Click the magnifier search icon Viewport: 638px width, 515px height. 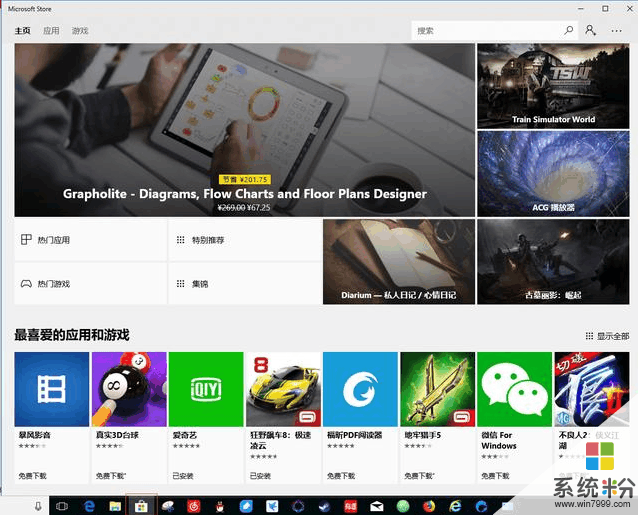tap(569, 30)
